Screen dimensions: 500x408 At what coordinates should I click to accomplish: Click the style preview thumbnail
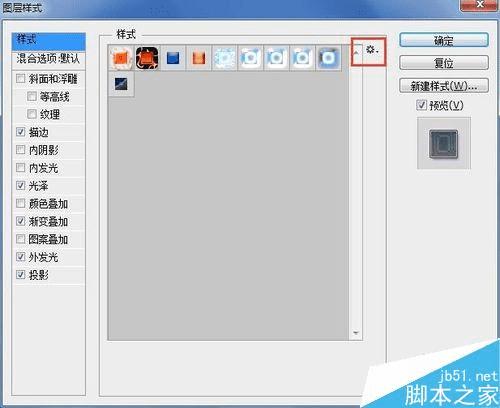click(444, 143)
